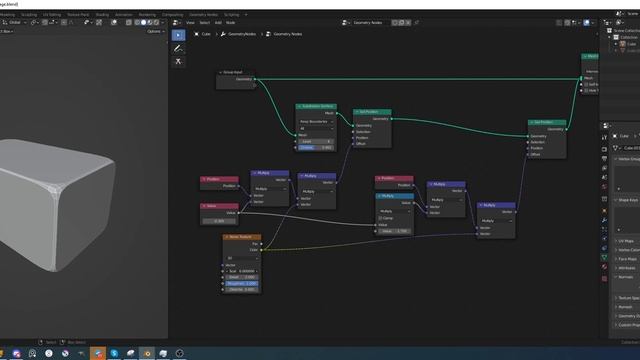This screenshot has height=360, width=640.
Task: Adjust the Crease slider in Subdivision Surface node
Action: [316, 147]
